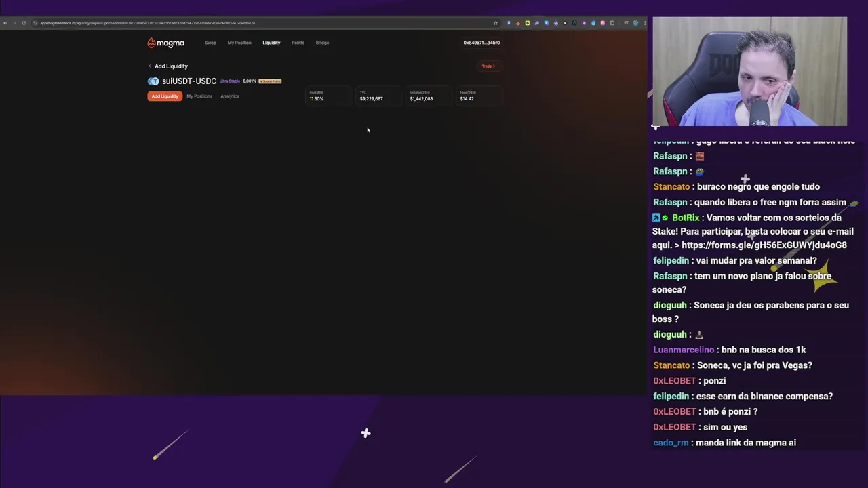Viewport: 868px width, 488px height.
Task: Switch to the Add Liquidity tab
Action: point(165,96)
